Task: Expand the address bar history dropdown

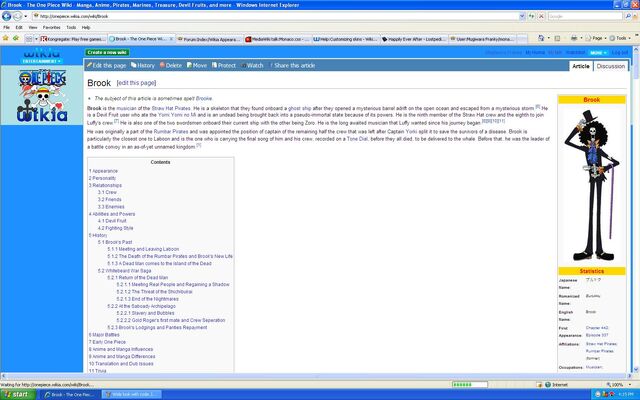Action: 522,16
